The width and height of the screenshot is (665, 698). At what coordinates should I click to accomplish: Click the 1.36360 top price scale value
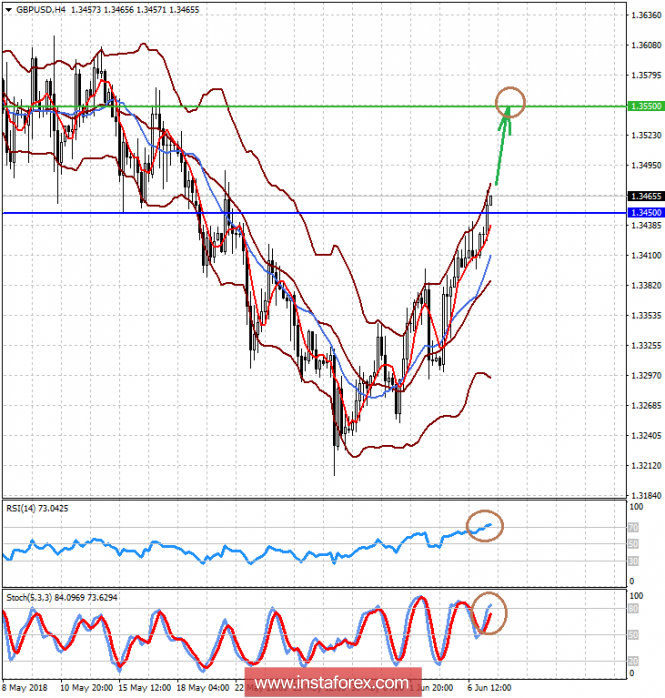[646, 16]
